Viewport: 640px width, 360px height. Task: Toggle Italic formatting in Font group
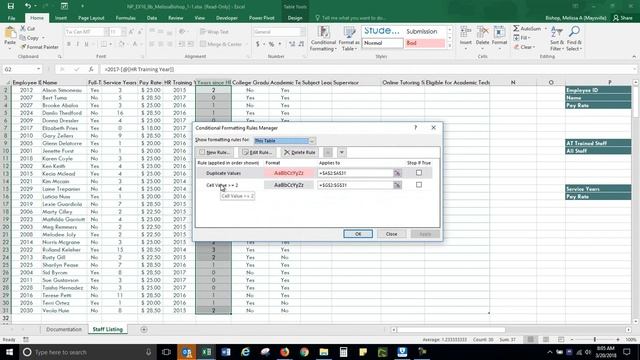coord(78,44)
